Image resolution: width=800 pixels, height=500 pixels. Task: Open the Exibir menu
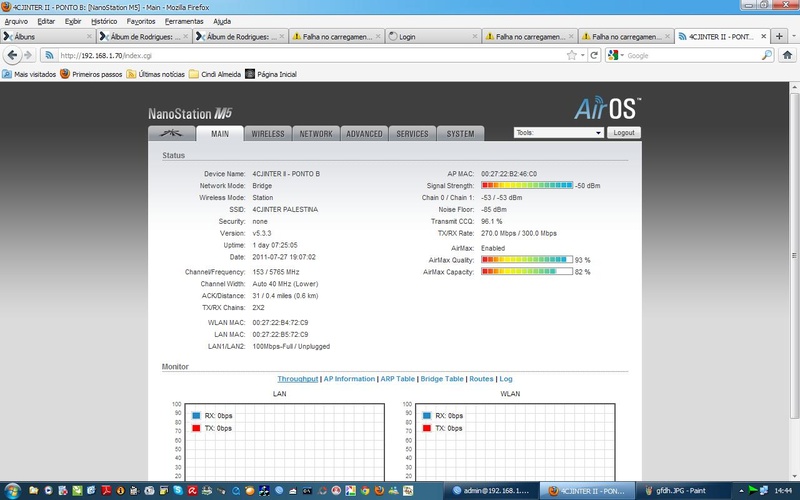point(73,21)
